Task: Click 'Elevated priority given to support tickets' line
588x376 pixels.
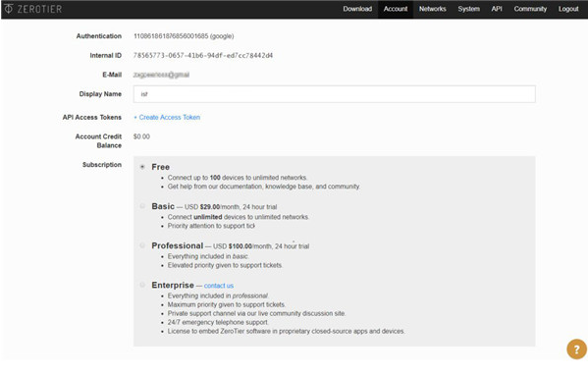Action: coord(225,265)
